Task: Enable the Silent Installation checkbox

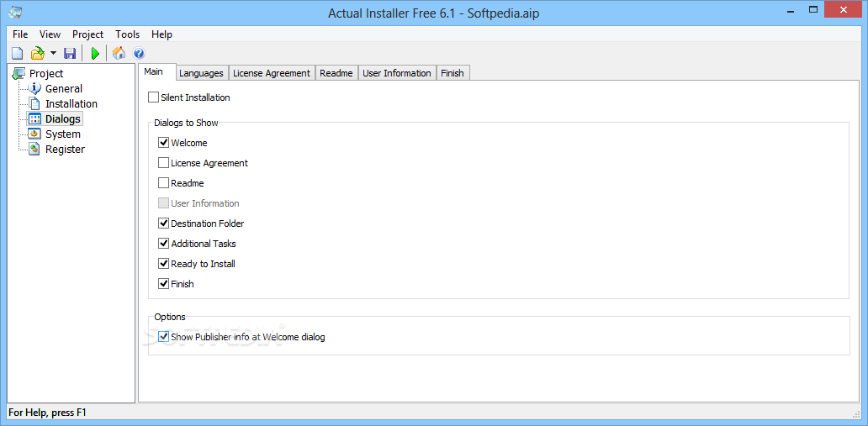Action: point(153,97)
